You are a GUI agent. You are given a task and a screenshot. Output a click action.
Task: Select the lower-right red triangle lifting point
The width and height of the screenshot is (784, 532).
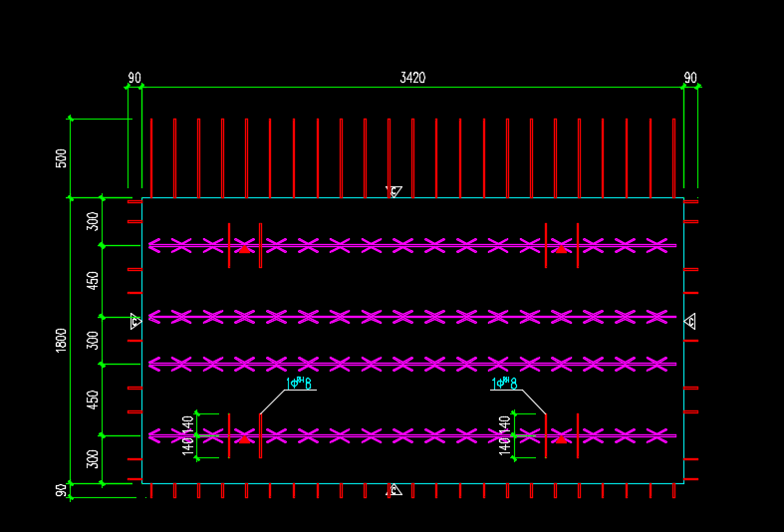(x=561, y=439)
